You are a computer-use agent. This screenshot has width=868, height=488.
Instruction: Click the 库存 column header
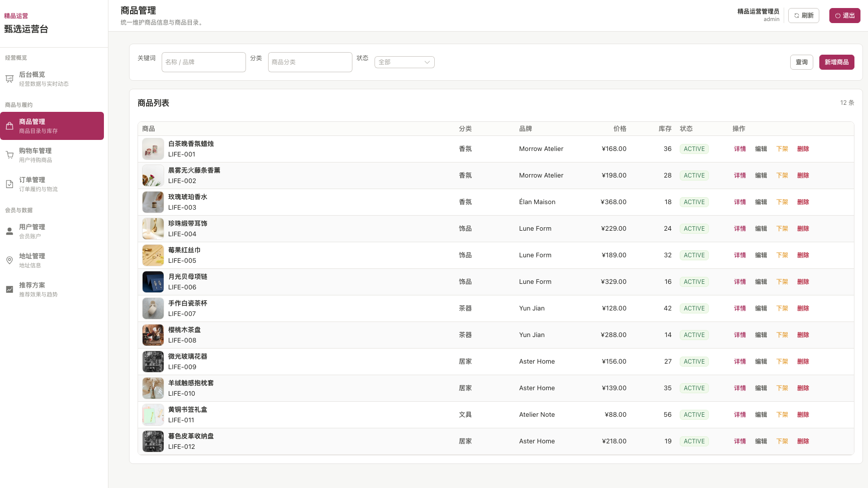pyautogui.click(x=665, y=129)
